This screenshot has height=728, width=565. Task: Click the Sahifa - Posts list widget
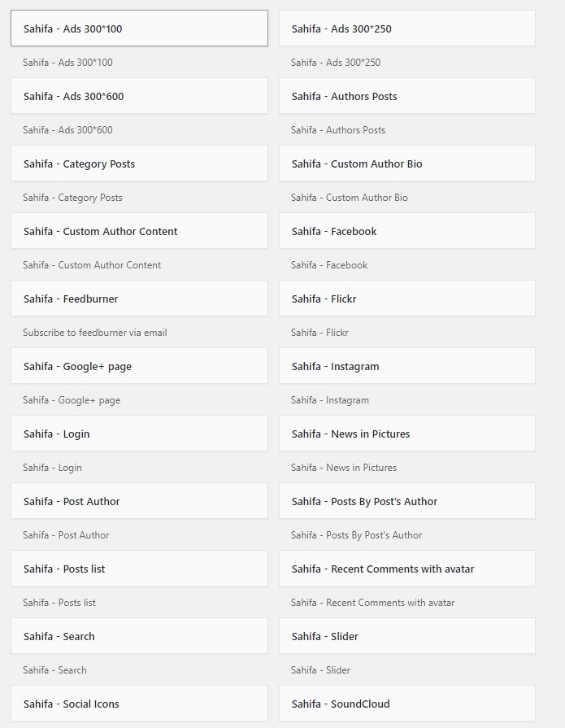click(x=139, y=569)
